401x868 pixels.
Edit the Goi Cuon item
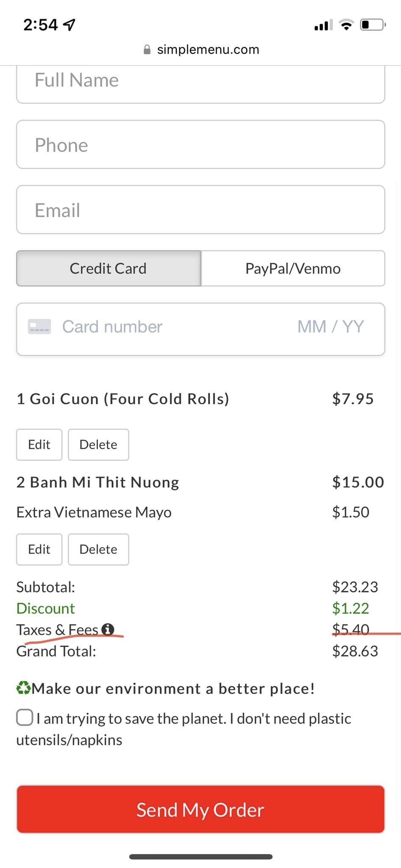[39, 445]
